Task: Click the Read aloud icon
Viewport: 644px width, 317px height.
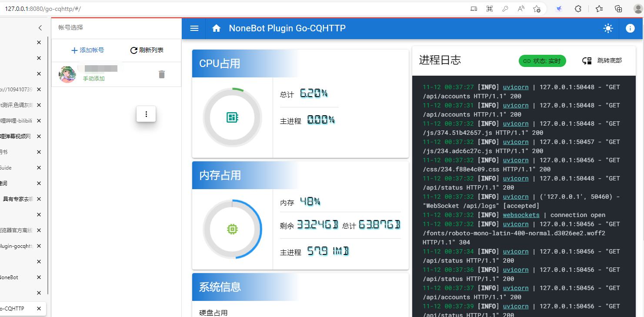Action: pos(521,9)
